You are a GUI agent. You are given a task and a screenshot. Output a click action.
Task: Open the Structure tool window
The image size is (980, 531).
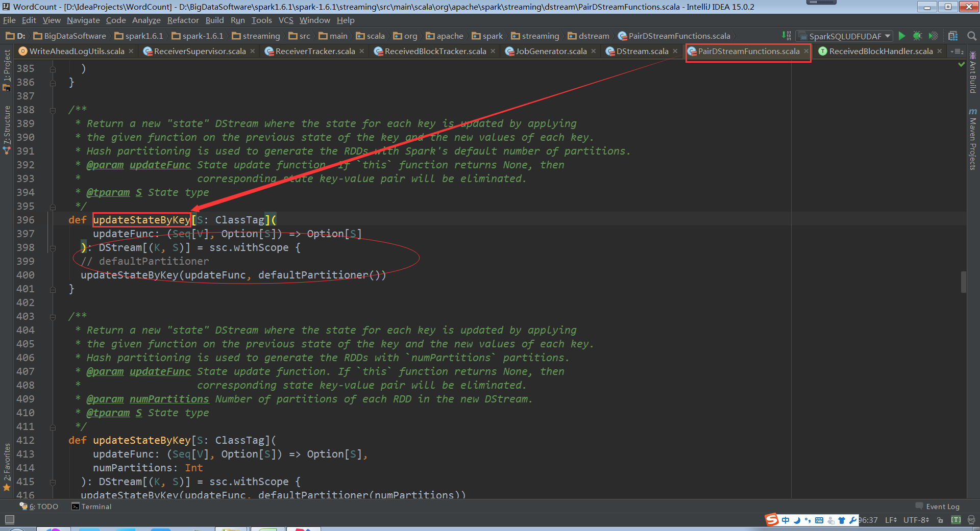pos(7,130)
